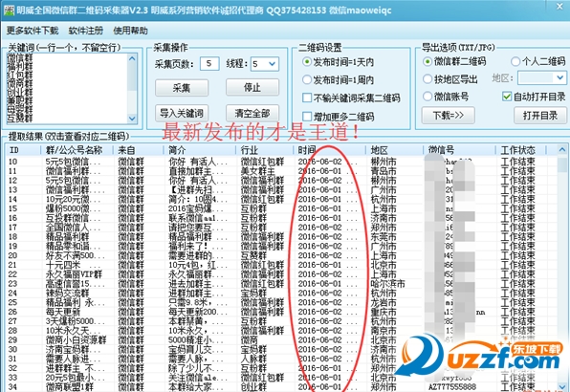Click the 导入关键词 button
Image resolution: width=570 pixels, height=392 pixels.
coord(182,113)
